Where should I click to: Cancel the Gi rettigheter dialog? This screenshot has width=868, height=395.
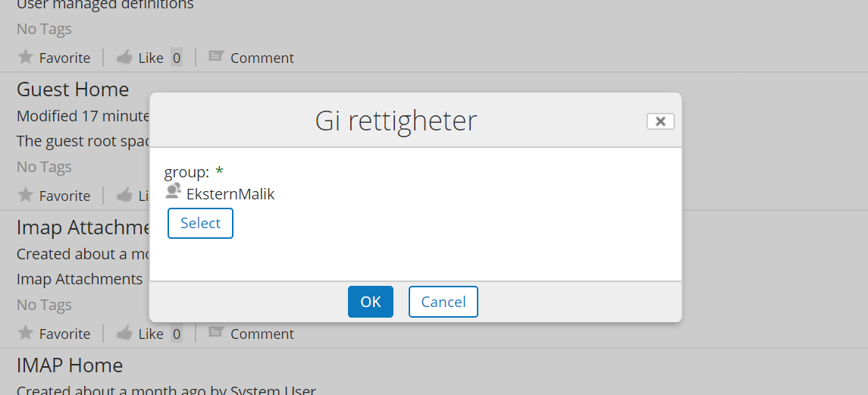coord(443,302)
